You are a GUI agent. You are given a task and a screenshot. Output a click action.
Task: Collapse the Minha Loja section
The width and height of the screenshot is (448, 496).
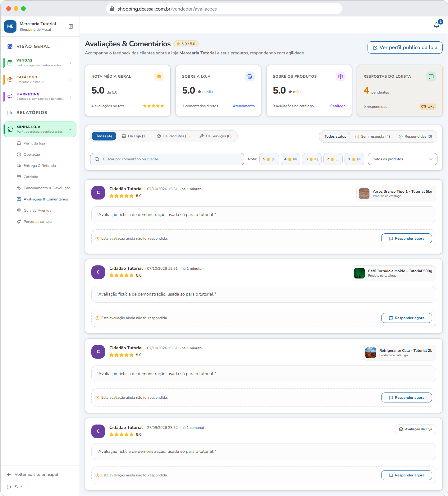tap(70, 129)
